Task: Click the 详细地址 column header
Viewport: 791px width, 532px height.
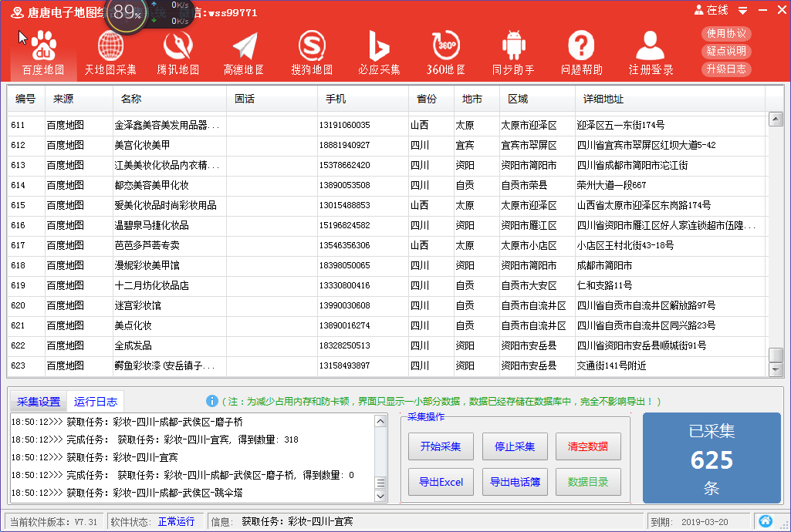Action: (670, 99)
